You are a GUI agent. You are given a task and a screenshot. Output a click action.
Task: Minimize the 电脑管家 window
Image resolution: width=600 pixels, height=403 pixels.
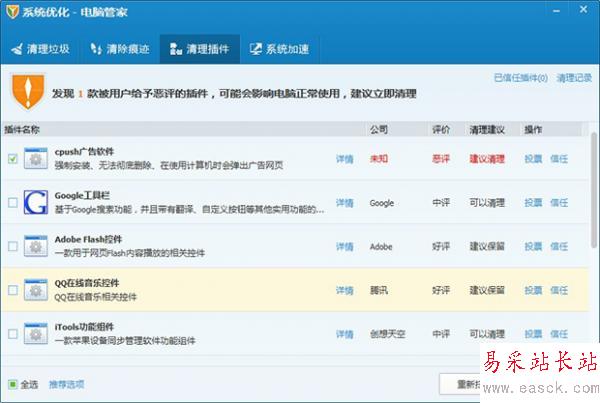pyautogui.click(x=557, y=11)
